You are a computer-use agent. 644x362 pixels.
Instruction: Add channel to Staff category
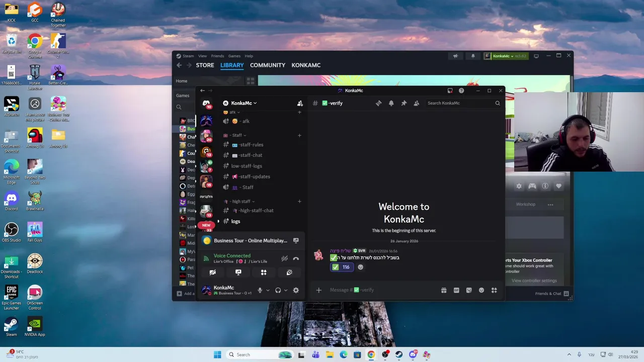click(299, 135)
